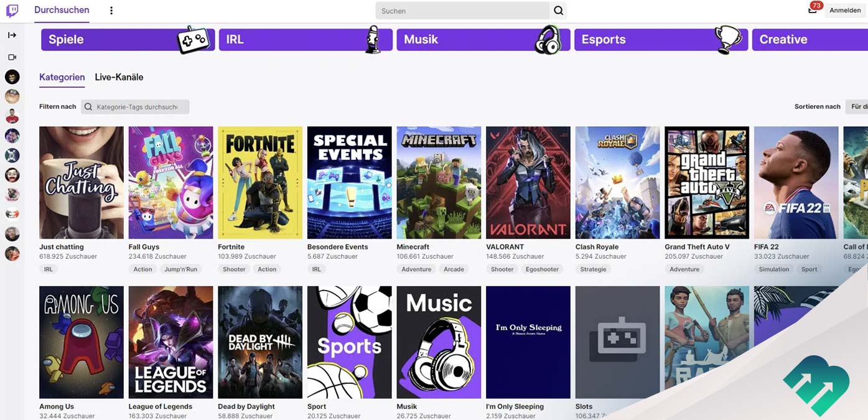Click the search magnifier button
Viewport: 868px width, 420px height.
tap(558, 11)
